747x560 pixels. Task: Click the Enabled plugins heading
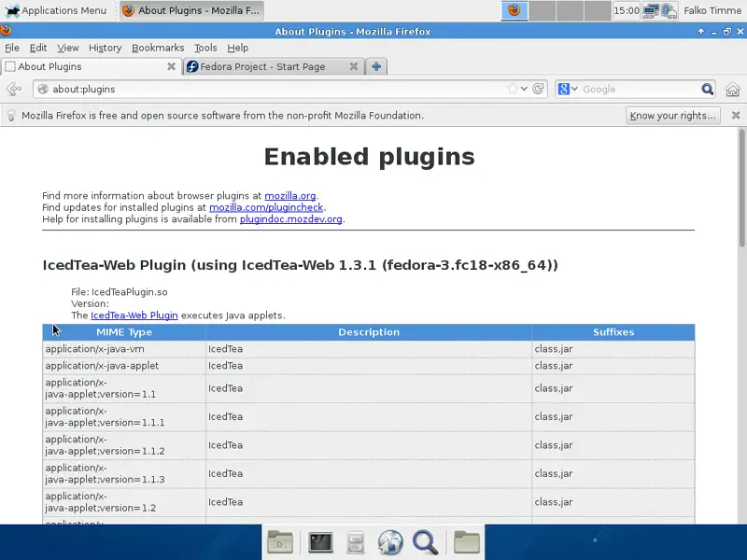pos(369,157)
